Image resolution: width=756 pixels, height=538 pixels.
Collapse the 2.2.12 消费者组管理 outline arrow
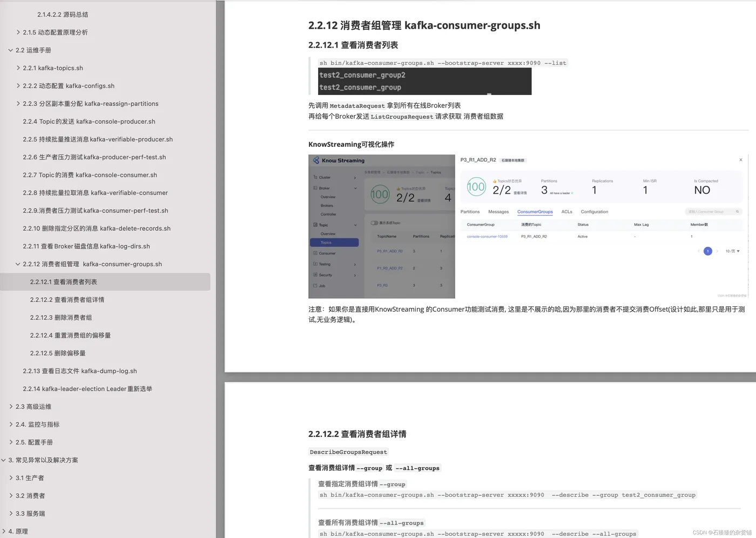[18, 264]
